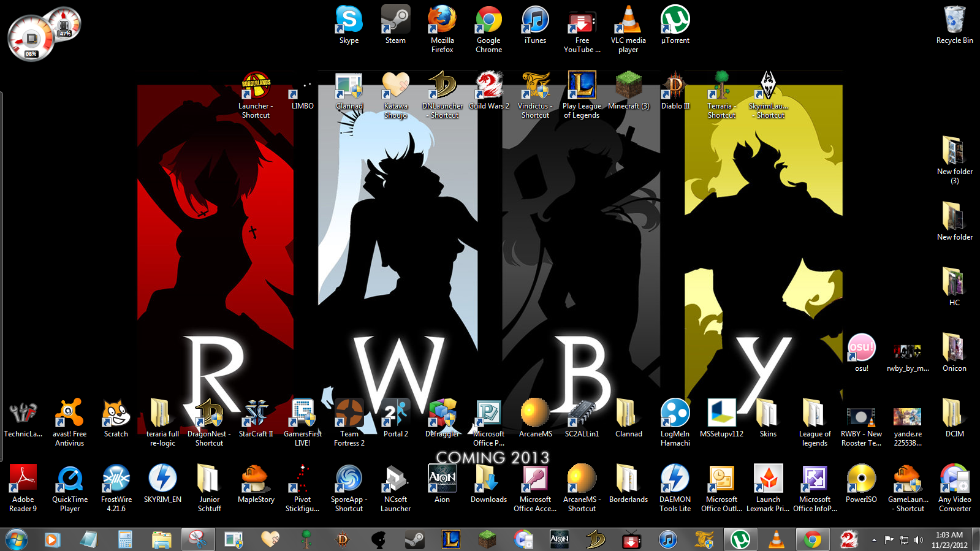This screenshot has width=980, height=551.
Task: Select the Scratch desktop icon
Action: [116, 419]
